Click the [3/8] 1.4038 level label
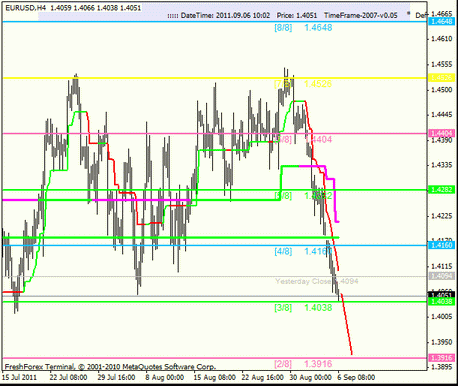Viewport: 458px width, 386px height. (303, 307)
